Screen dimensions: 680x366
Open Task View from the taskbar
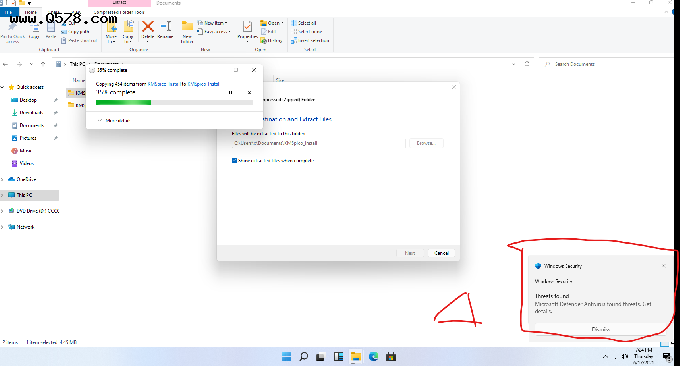tap(320, 356)
